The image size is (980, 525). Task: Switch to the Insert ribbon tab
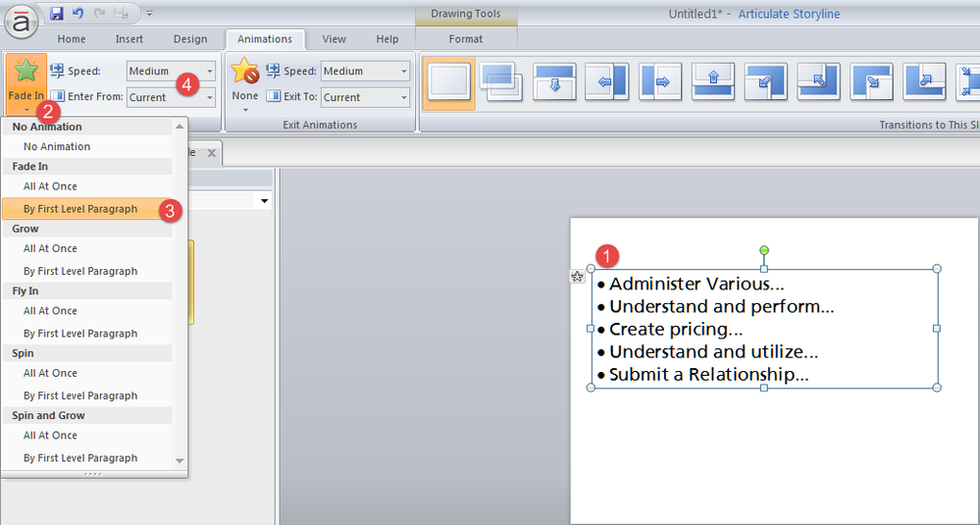[x=129, y=39]
